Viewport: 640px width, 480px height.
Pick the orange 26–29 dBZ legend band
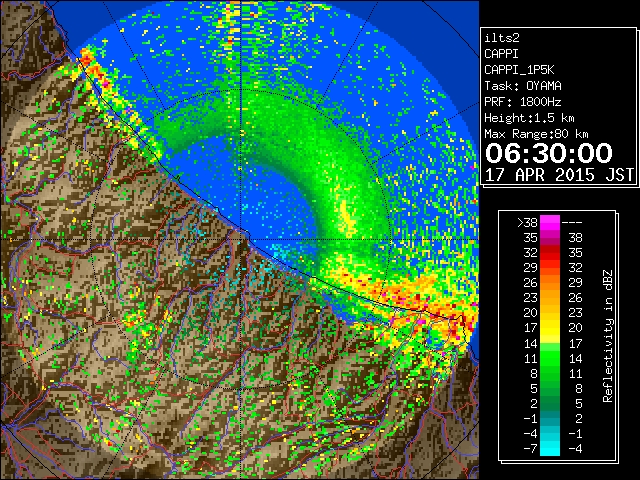pos(550,283)
